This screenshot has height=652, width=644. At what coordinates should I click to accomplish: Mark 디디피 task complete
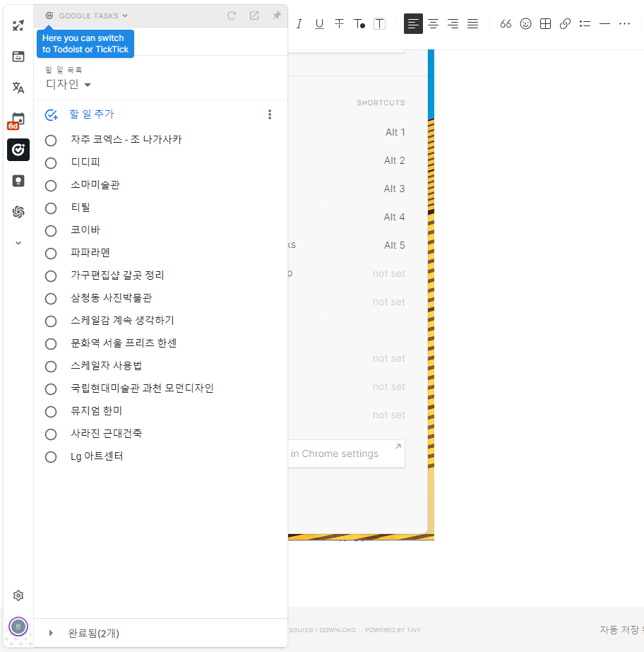coord(51,163)
